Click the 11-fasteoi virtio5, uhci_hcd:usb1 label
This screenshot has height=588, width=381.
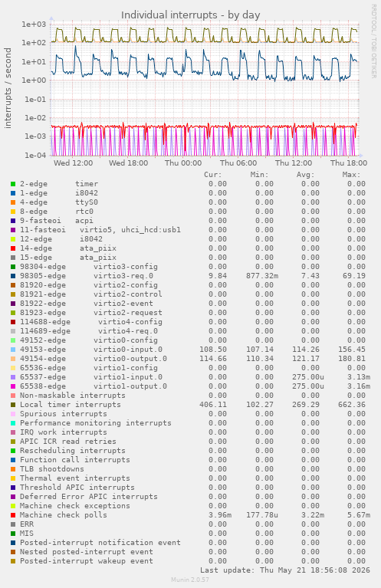coord(100,229)
